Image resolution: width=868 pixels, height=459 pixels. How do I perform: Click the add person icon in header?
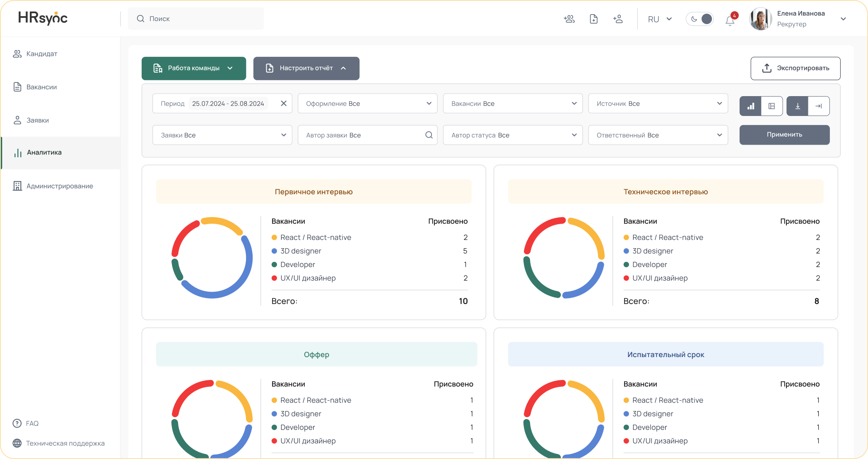pyautogui.click(x=618, y=19)
